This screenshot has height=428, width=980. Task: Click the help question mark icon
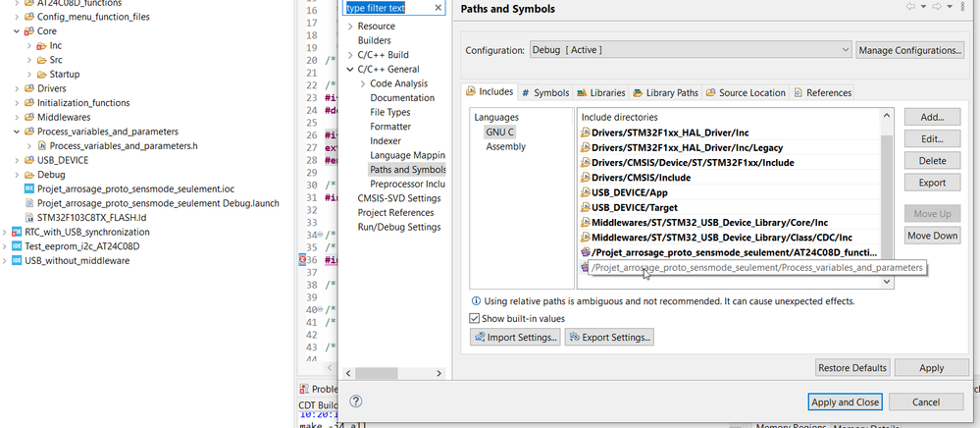(356, 401)
